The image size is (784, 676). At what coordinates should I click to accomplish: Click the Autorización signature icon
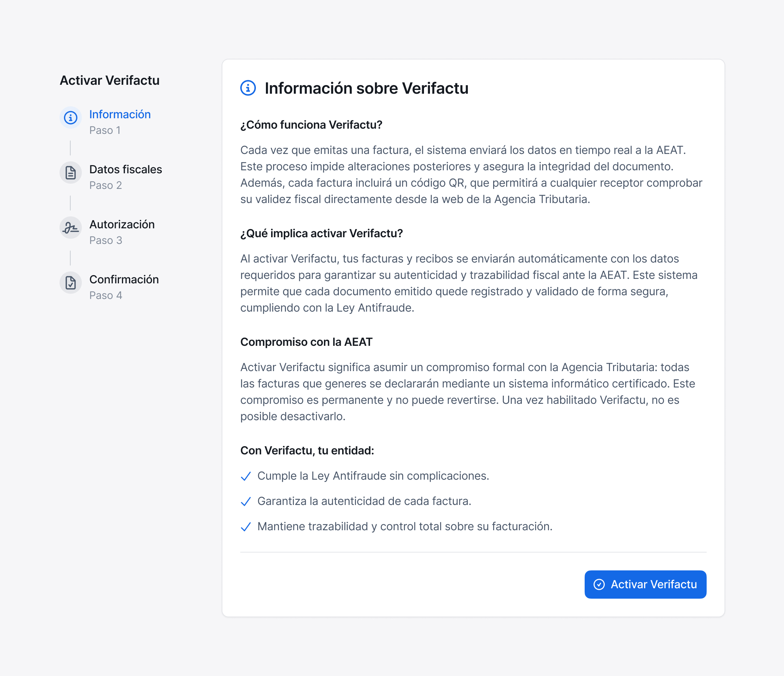click(x=70, y=228)
